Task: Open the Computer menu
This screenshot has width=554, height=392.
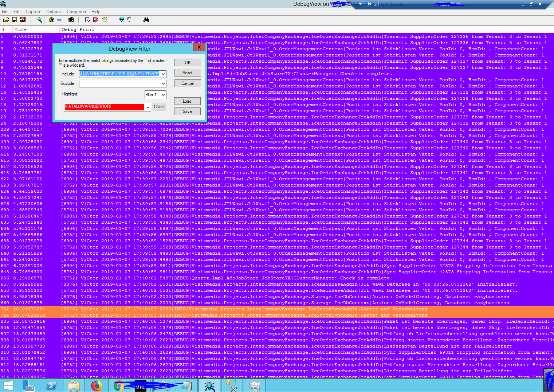Action: [76, 12]
